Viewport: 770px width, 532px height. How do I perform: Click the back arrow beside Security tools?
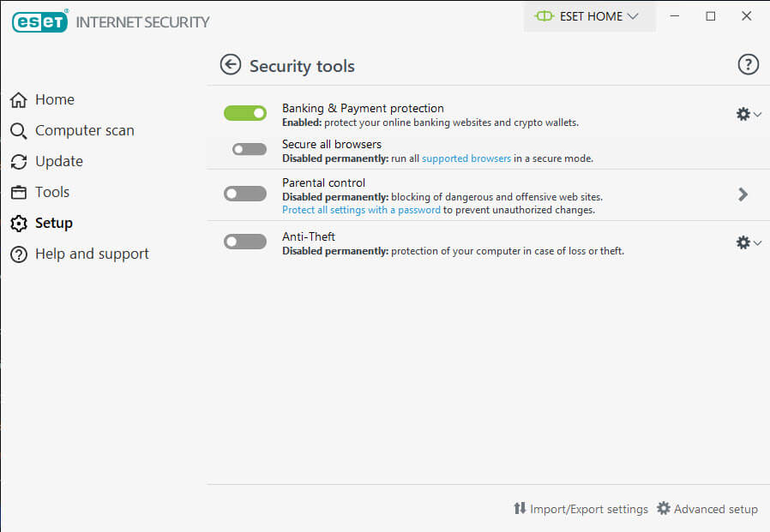[x=231, y=65]
